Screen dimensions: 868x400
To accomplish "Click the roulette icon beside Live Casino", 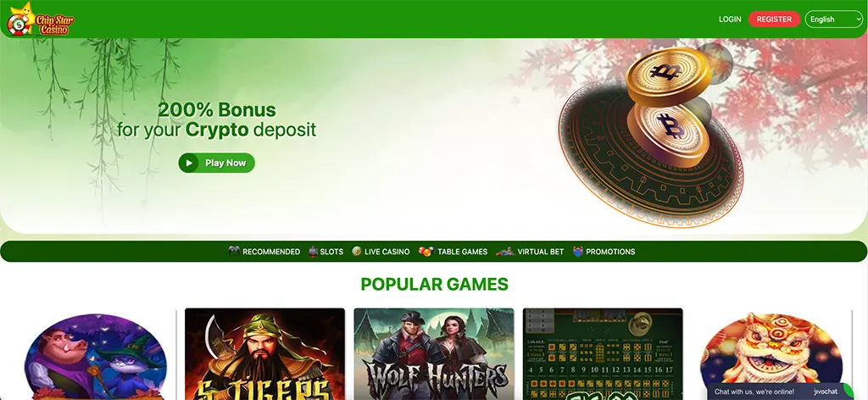I will 357,251.
